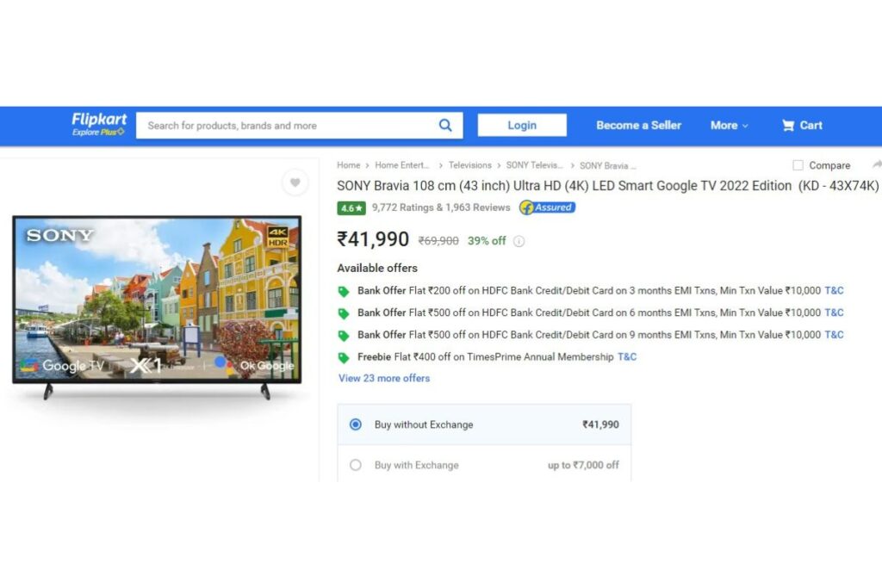The height and width of the screenshot is (588, 882).
Task: Expand View 23 more offers
Action: [x=384, y=378]
